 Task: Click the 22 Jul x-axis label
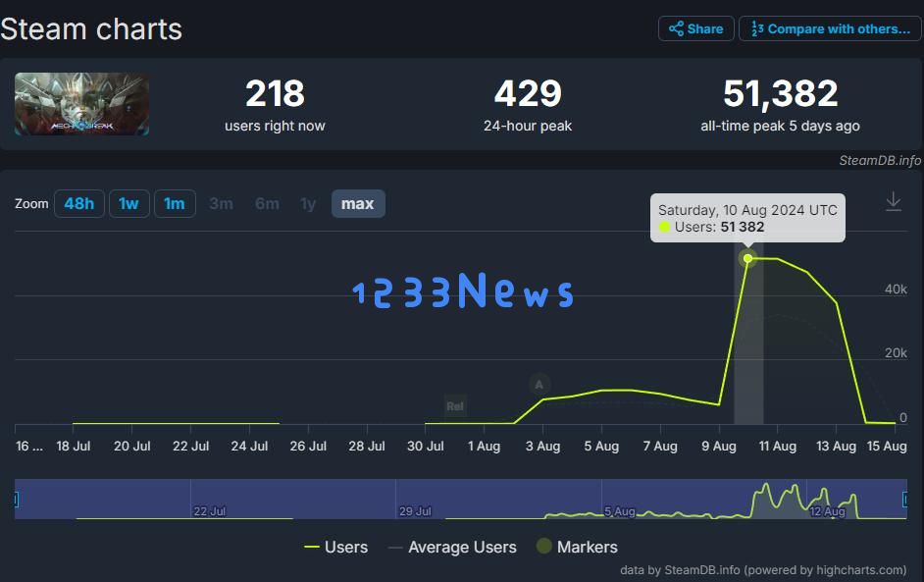coord(190,447)
